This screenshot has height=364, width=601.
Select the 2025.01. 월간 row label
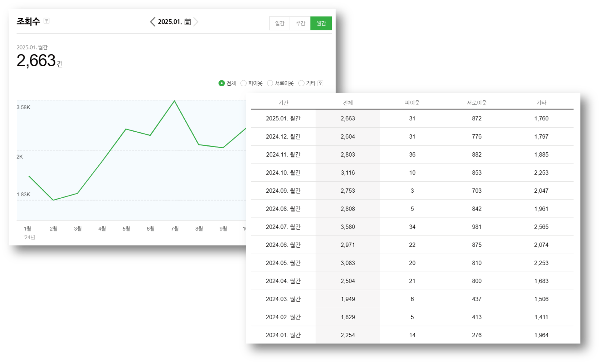click(x=283, y=119)
